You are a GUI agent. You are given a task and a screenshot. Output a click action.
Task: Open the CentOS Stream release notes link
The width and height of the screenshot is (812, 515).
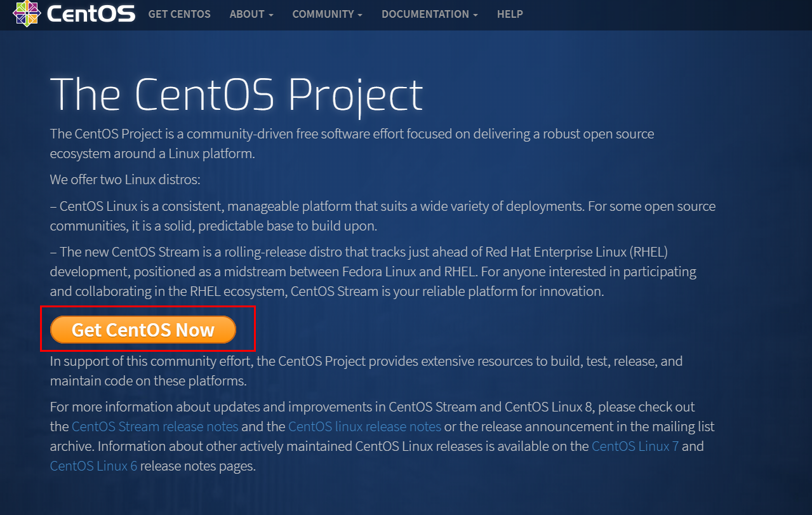click(155, 426)
